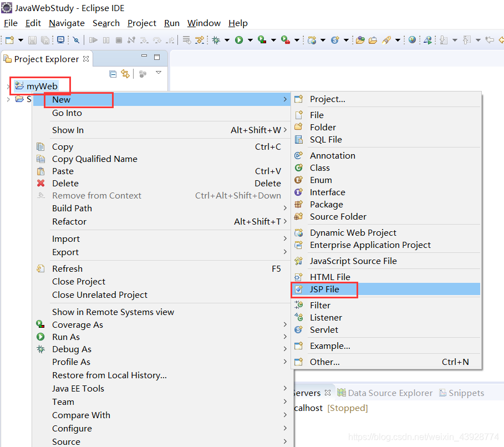Image resolution: width=504 pixels, height=447 pixels.
Task: Select Refresh in context menu
Action: (162, 268)
